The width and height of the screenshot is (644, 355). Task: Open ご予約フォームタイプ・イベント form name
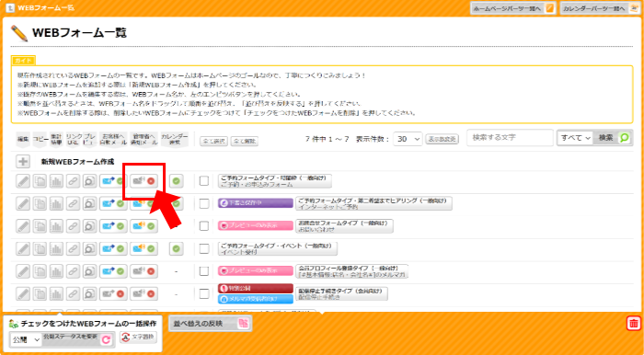[x=278, y=248]
